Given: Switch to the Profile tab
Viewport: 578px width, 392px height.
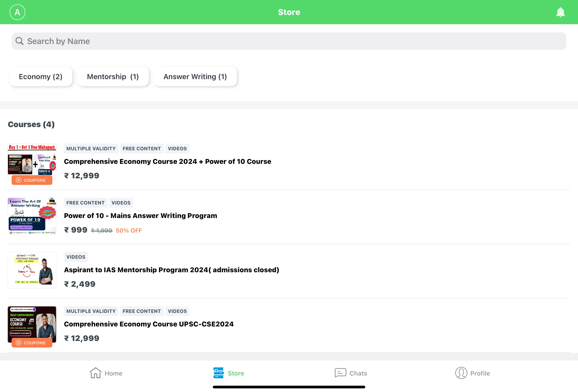Looking at the screenshot, I should click(x=472, y=373).
